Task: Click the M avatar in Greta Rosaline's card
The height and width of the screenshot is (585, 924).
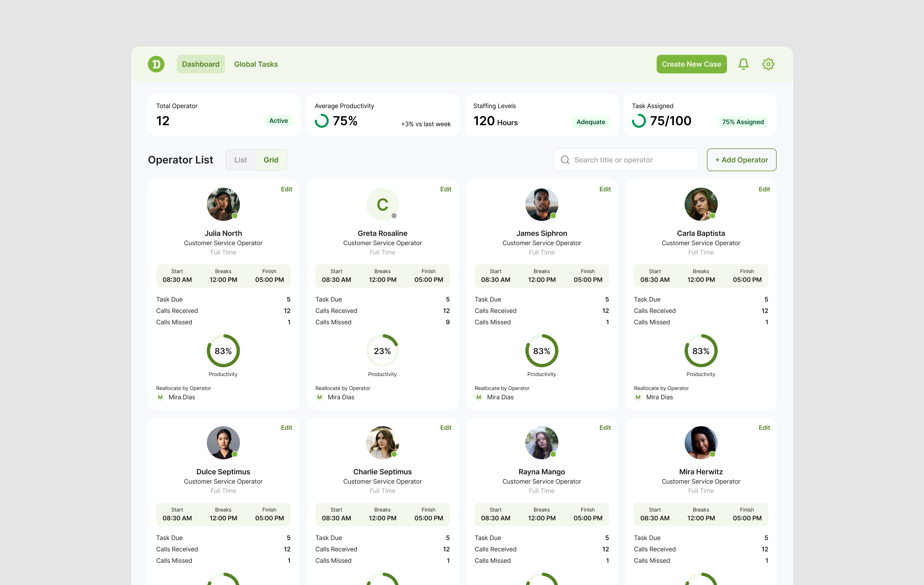Action: click(x=320, y=397)
